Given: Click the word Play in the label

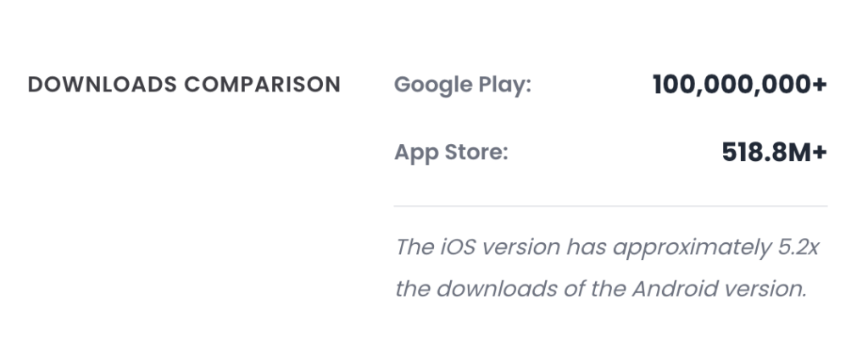Looking at the screenshot, I should pyautogui.click(x=506, y=85).
